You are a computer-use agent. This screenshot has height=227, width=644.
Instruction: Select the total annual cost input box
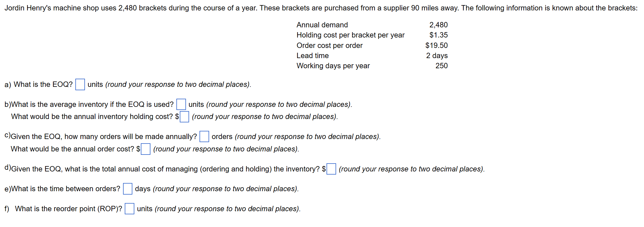pyautogui.click(x=331, y=169)
